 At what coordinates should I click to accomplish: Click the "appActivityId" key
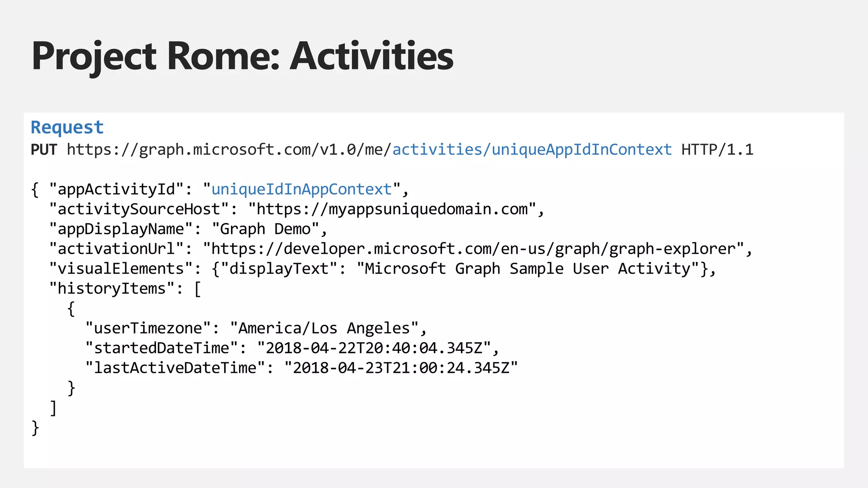click(117, 189)
